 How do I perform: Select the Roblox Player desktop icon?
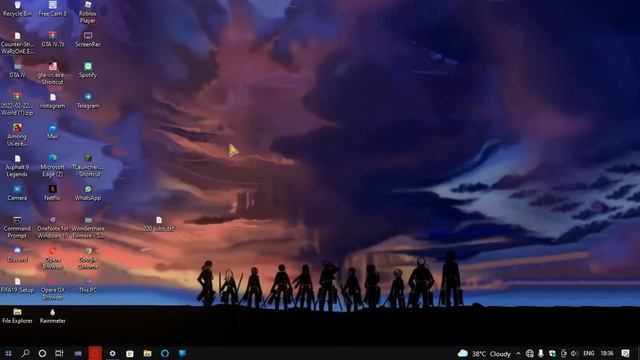pos(88,12)
